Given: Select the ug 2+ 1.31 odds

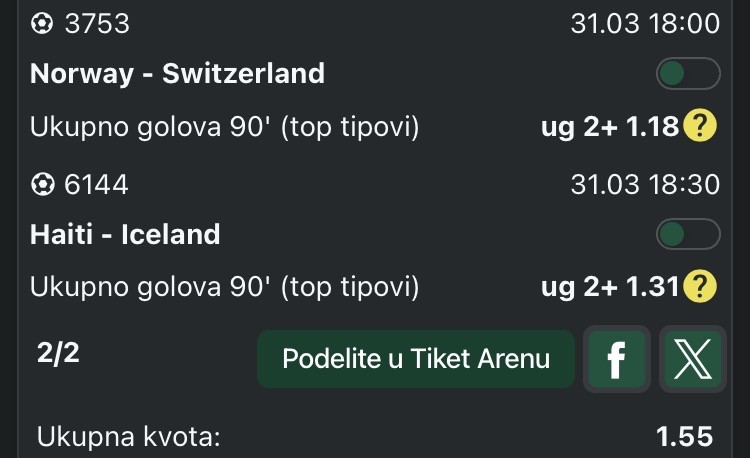Looking at the screenshot, I should tap(609, 287).
